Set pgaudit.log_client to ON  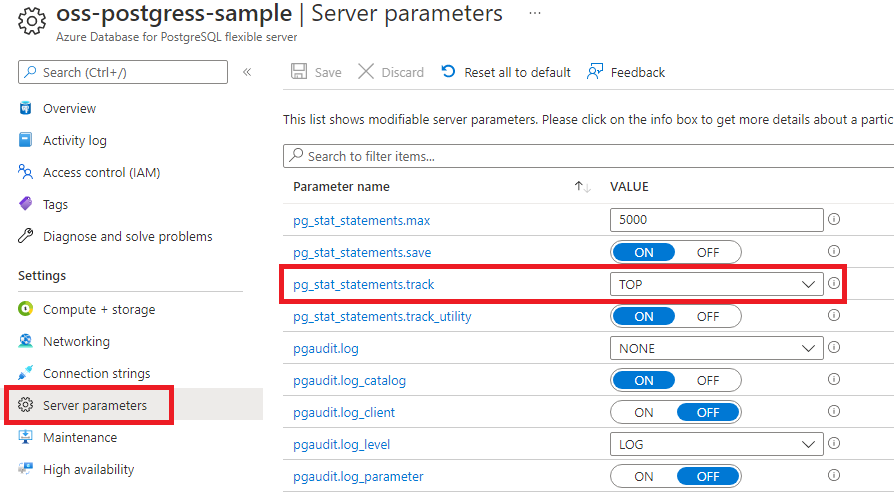tap(644, 412)
